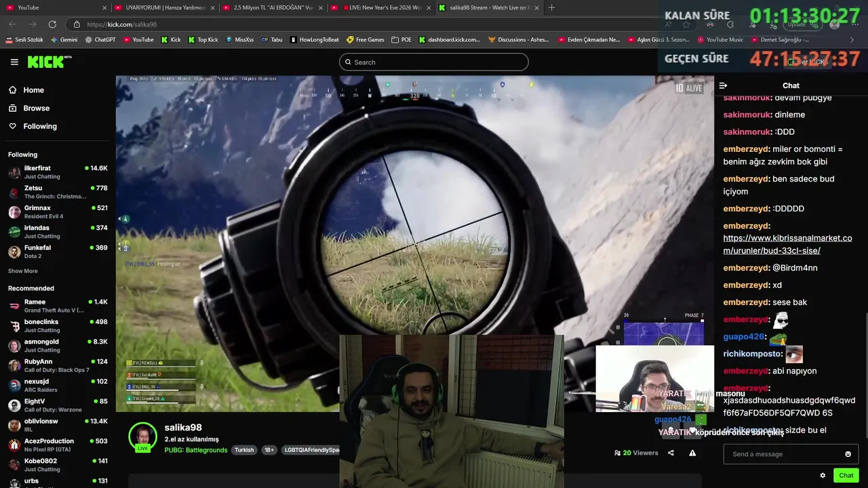
Task: Click the 18+ tag
Action: tap(269, 450)
